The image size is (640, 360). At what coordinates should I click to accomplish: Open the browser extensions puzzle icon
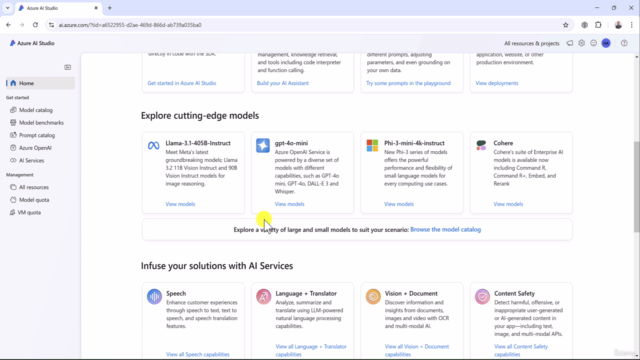(x=598, y=25)
